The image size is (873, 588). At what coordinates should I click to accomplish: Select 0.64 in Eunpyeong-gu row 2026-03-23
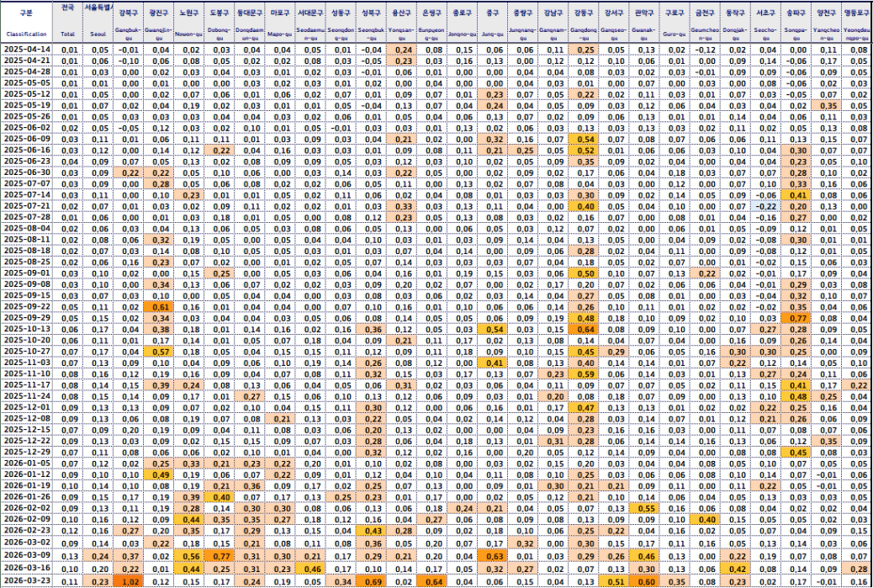(431, 581)
